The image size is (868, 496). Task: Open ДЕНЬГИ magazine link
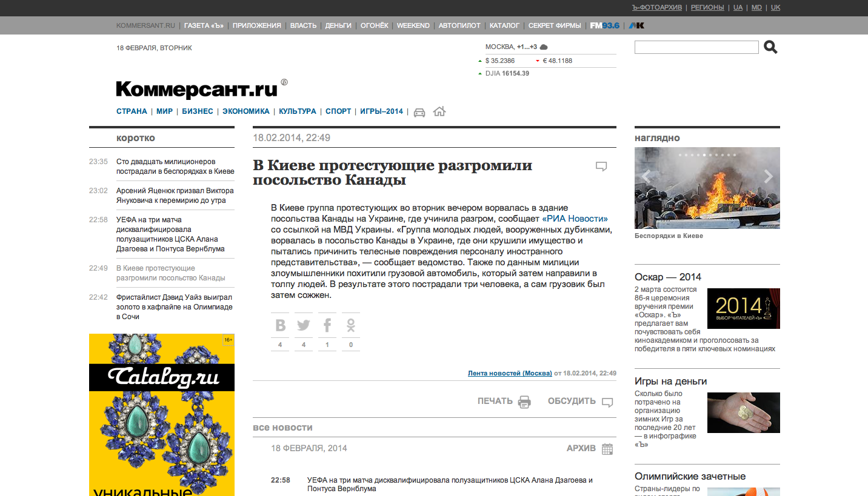(x=338, y=25)
